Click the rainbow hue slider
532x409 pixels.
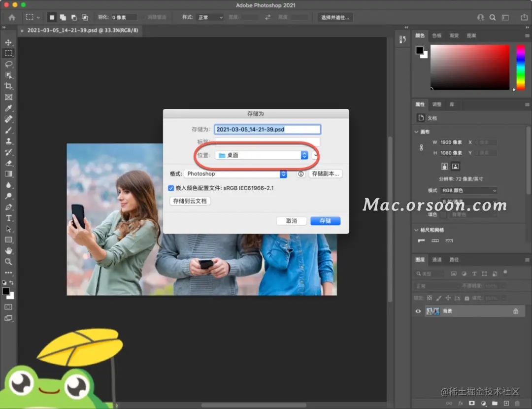(x=521, y=67)
